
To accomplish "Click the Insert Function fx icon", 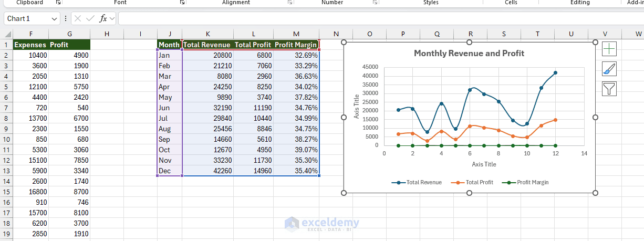I will tap(104, 18).
